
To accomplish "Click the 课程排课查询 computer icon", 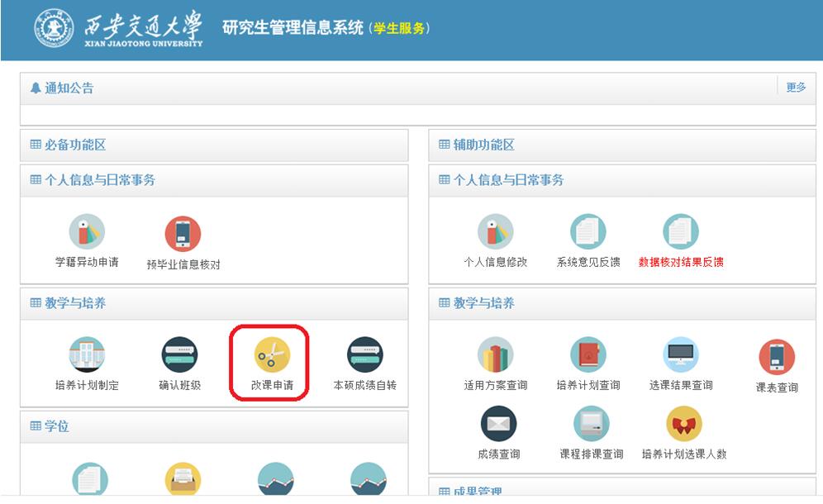I will pos(591,424).
